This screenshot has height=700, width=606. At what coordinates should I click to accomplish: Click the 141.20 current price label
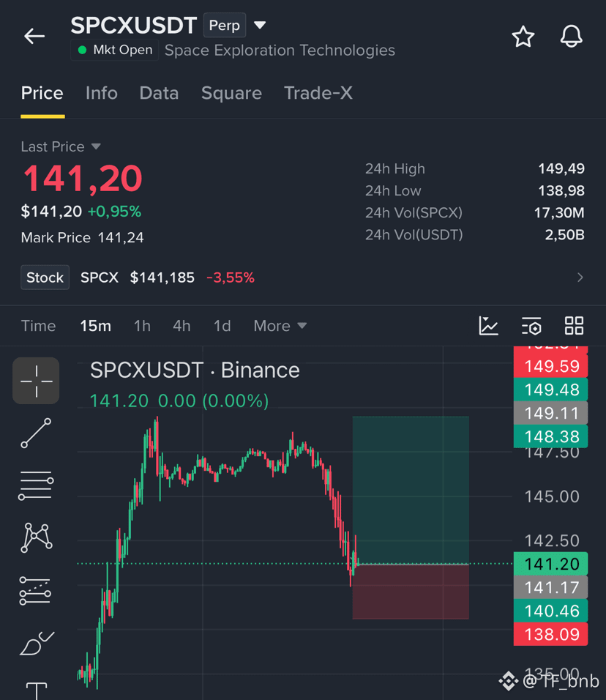click(x=550, y=564)
